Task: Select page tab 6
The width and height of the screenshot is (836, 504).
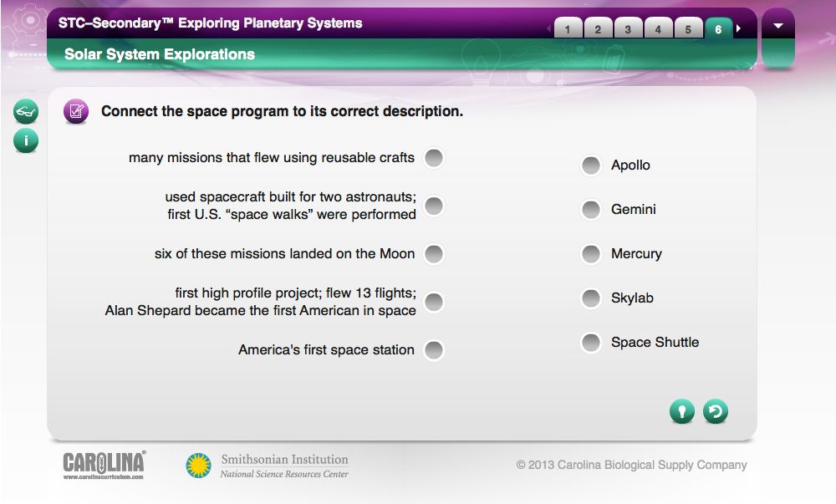Action: pos(718,28)
